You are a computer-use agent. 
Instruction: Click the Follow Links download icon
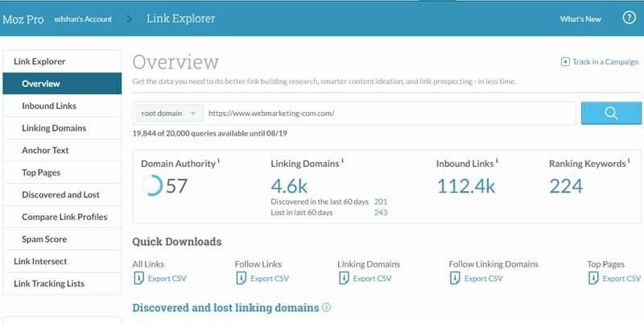pos(241,278)
